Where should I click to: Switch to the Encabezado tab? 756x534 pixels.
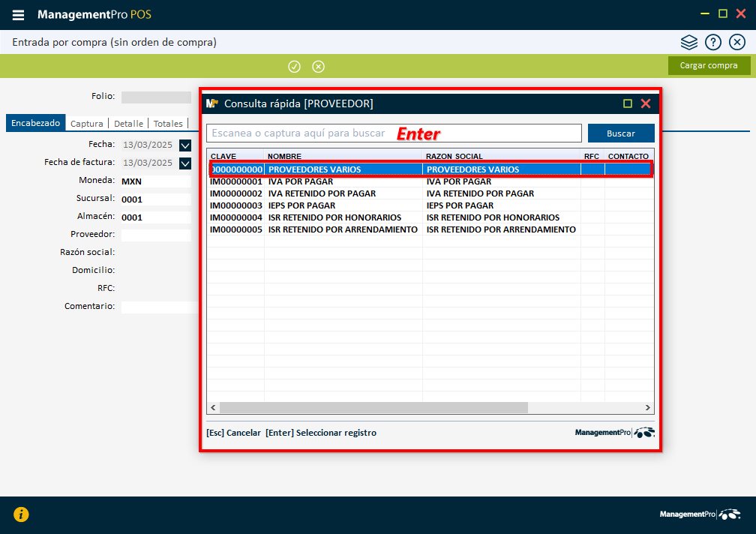pos(36,123)
